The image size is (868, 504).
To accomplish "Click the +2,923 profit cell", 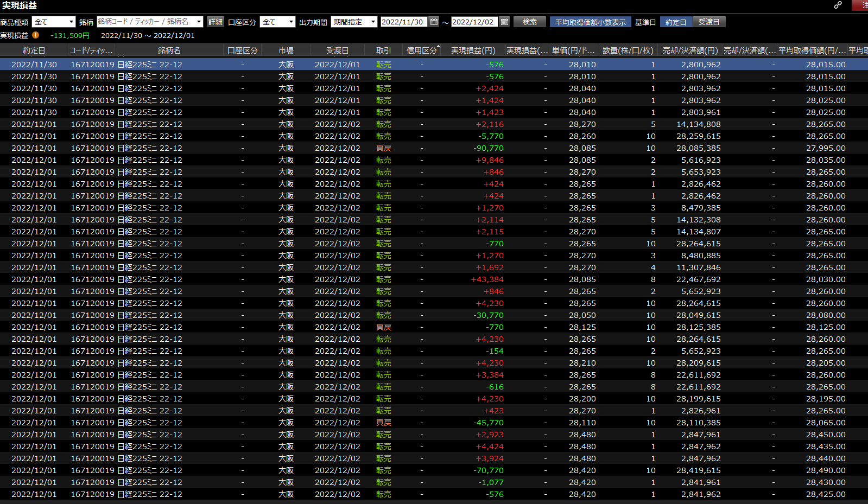I will 490,435.
